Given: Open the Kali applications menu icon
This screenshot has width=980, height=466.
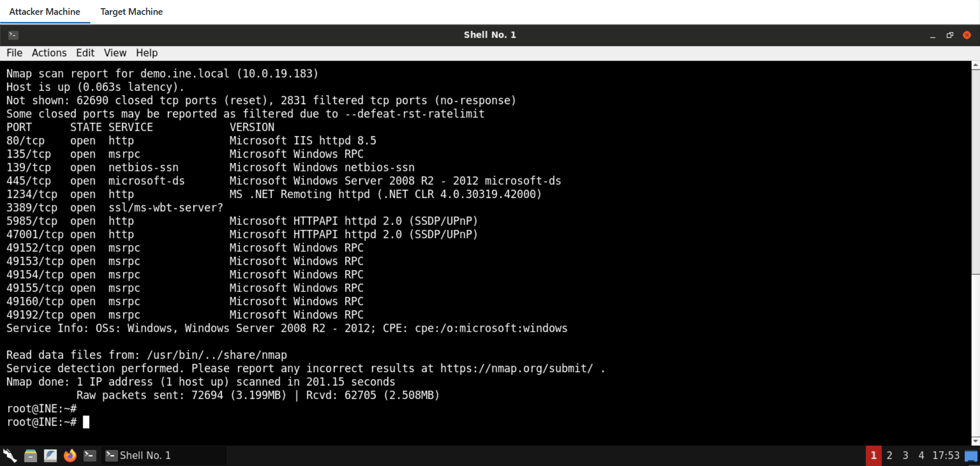Looking at the screenshot, I should 10,455.
